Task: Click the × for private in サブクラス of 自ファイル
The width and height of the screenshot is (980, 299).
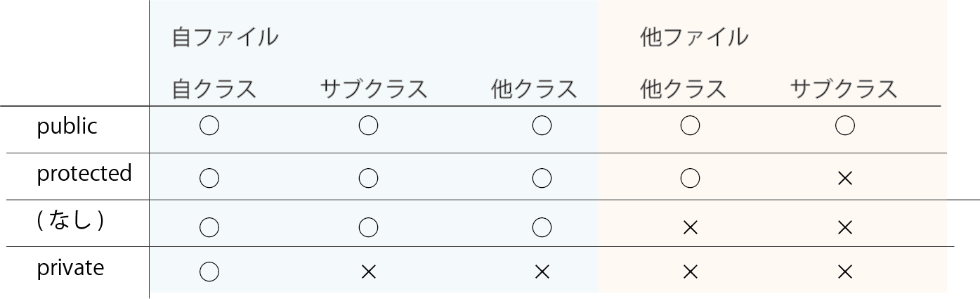Action: (368, 272)
